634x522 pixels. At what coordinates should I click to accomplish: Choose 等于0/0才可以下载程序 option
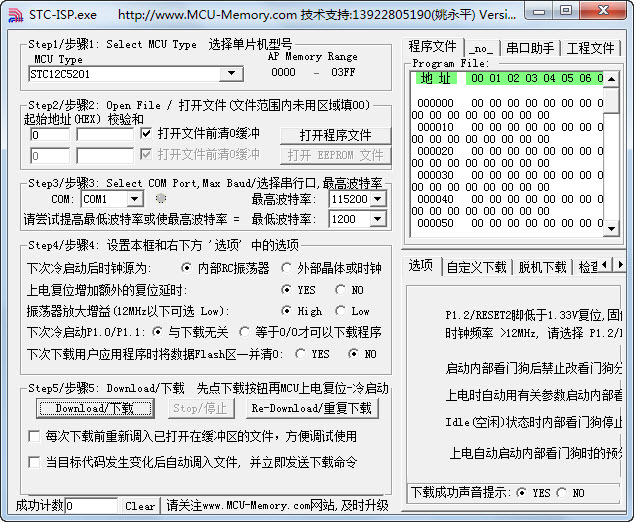(246, 332)
